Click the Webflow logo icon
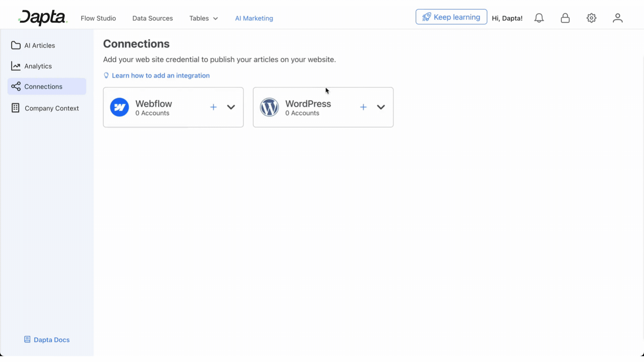This screenshot has height=362, width=644. pos(119,107)
